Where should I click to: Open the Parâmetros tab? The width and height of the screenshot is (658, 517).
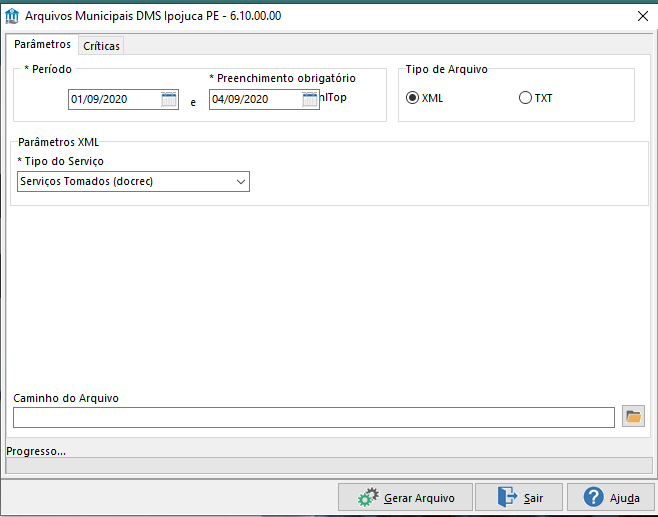tap(42, 44)
